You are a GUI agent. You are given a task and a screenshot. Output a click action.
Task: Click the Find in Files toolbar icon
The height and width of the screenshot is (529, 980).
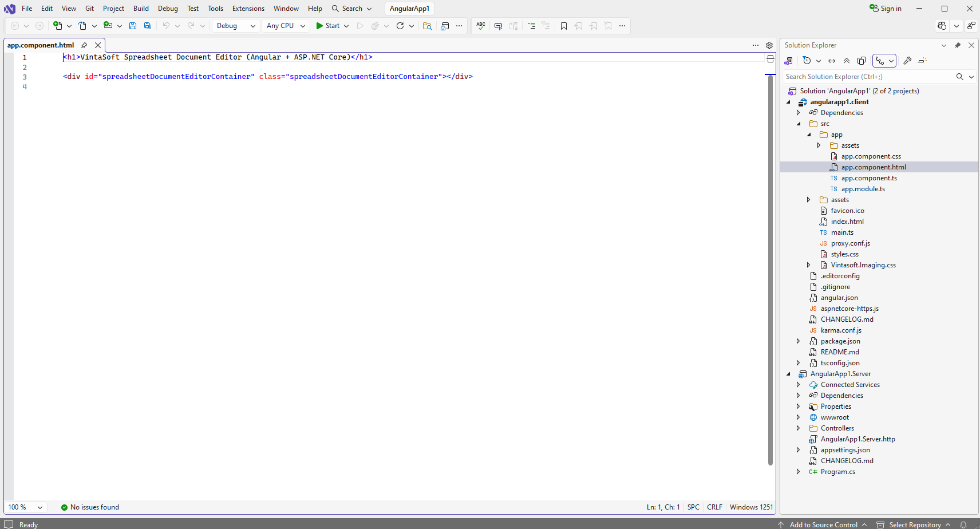point(427,26)
